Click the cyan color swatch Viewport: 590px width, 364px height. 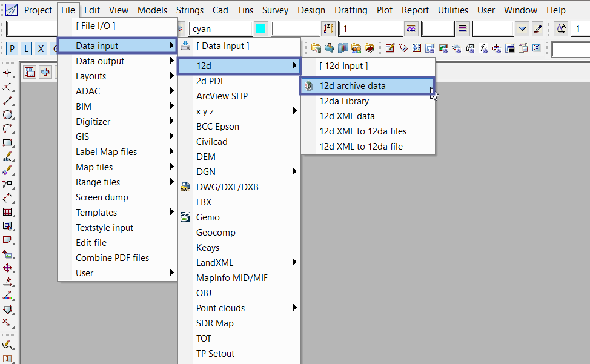pos(261,29)
